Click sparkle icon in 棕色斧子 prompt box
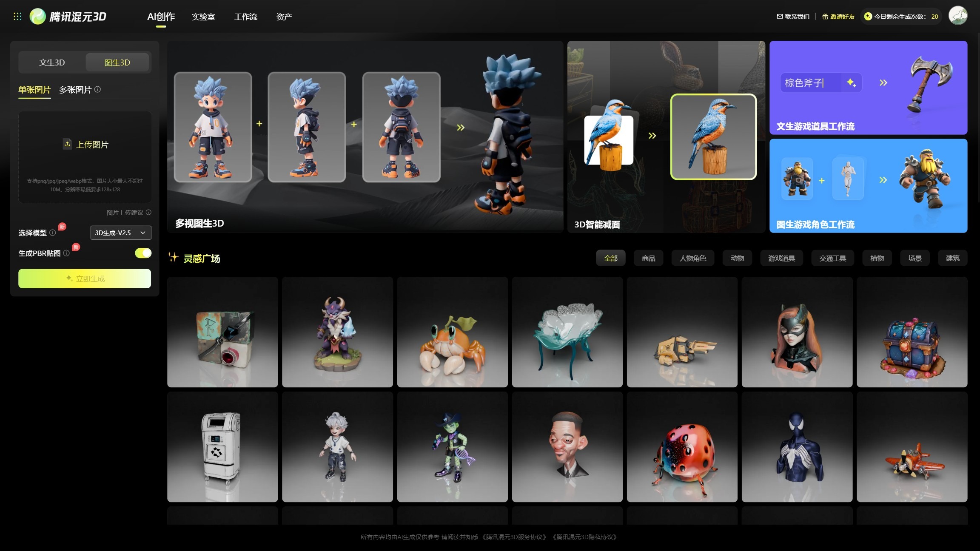The height and width of the screenshot is (551, 980). pyautogui.click(x=851, y=82)
